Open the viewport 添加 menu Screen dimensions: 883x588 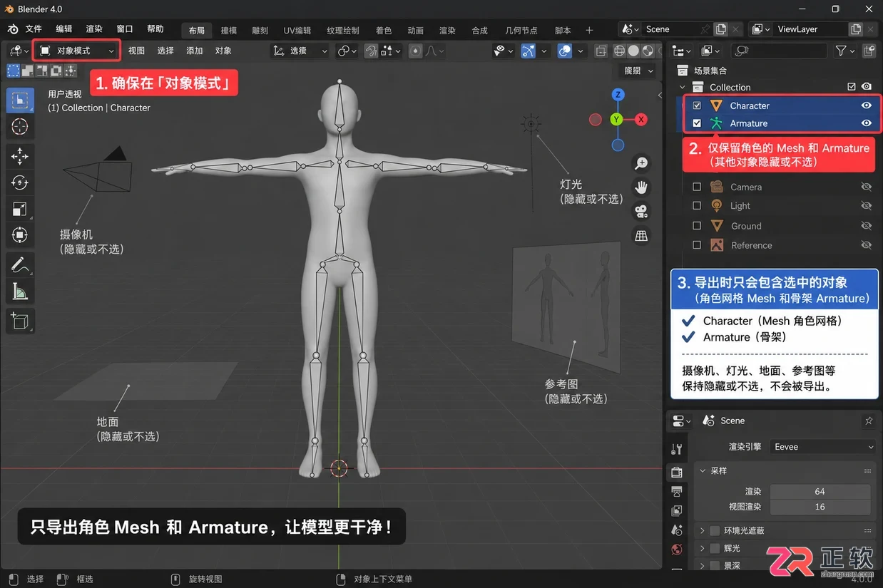195,51
